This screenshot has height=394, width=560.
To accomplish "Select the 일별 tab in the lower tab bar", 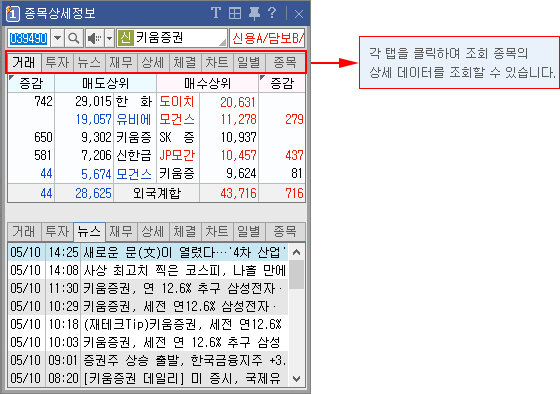I will (249, 231).
